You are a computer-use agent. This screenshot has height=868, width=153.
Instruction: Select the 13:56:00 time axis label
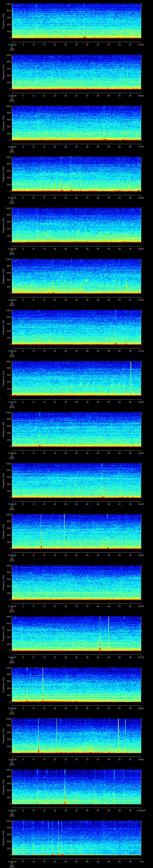12,657
